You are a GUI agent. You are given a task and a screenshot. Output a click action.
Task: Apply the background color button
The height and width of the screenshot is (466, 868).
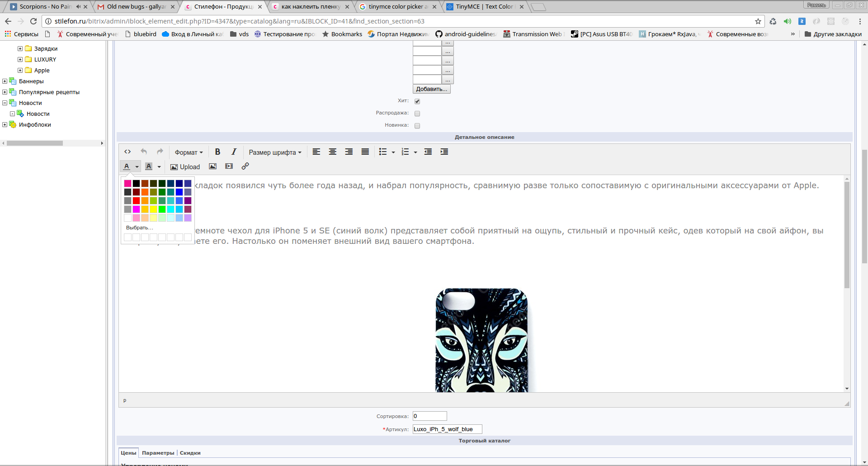pyautogui.click(x=149, y=166)
